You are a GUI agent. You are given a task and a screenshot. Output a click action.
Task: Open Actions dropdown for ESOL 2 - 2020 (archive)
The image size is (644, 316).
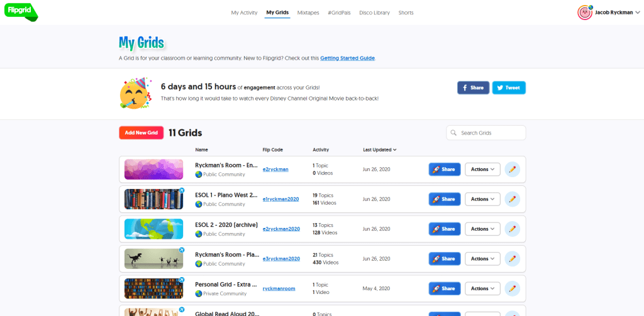482,229
